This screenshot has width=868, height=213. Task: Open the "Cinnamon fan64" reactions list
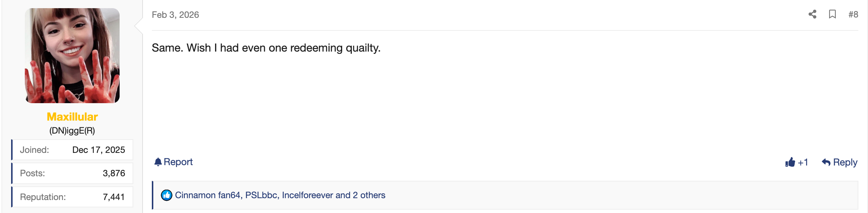(x=207, y=195)
